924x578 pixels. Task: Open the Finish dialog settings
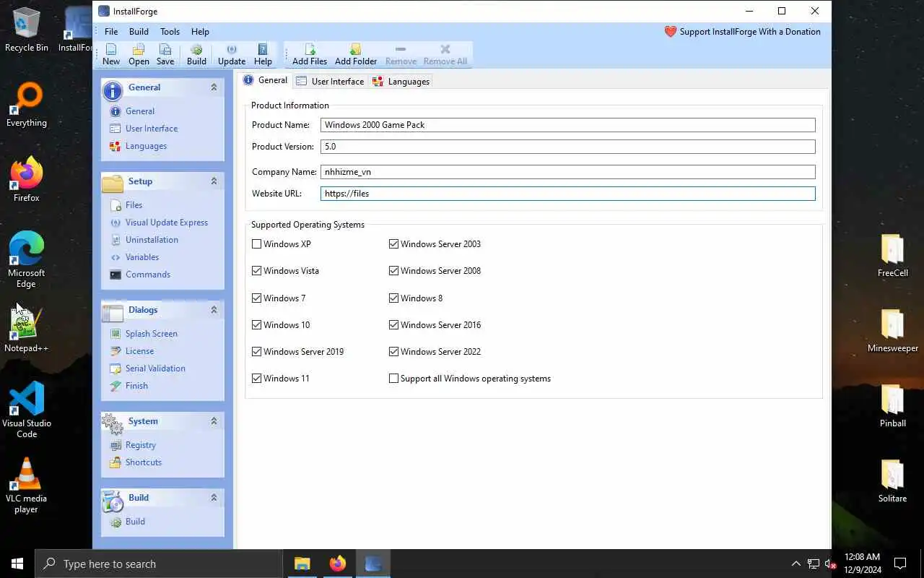[136, 386]
